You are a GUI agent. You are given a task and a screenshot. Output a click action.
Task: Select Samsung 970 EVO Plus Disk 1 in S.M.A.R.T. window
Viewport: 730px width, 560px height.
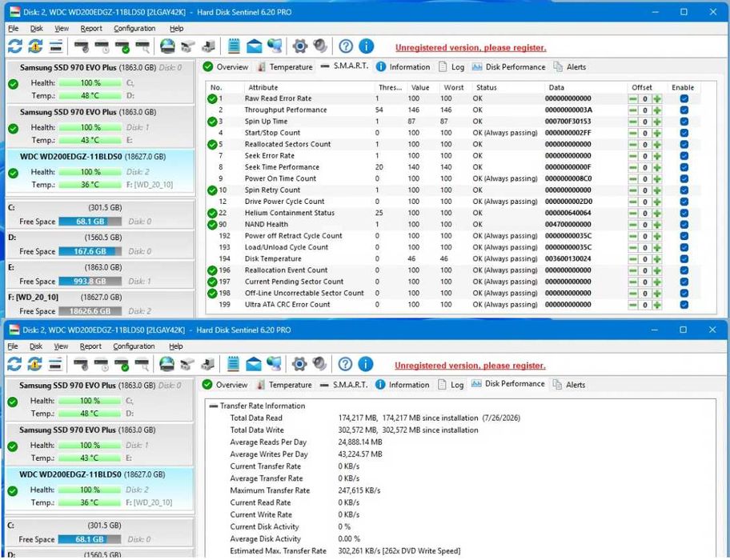click(x=100, y=126)
